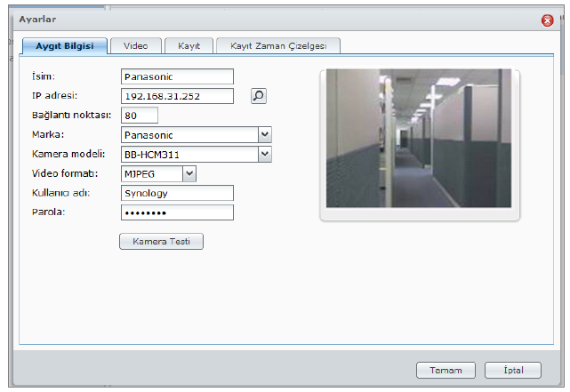Switch to the Video tab
This screenshot has width=570, height=392.
click(x=136, y=45)
